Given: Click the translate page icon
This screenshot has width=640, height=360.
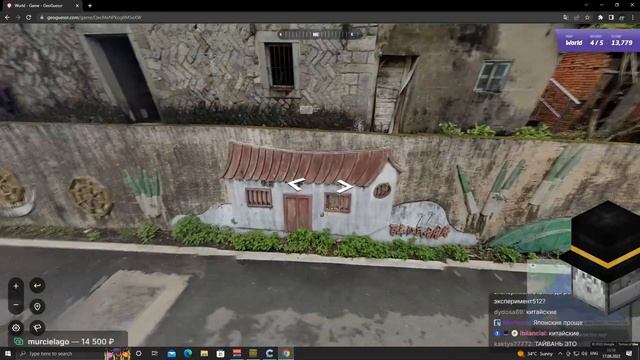Looking at the screenshot, I should point(565,18).
